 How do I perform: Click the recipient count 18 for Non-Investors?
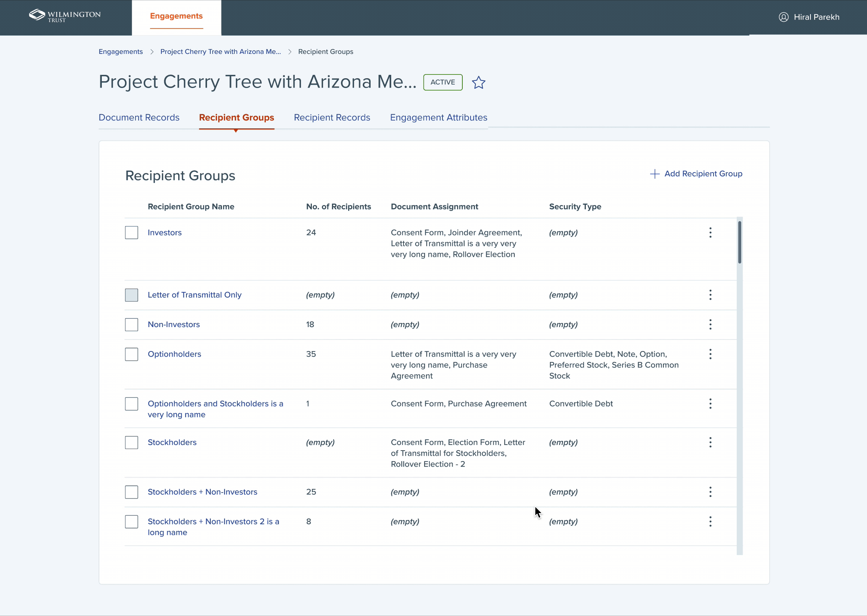310,324
